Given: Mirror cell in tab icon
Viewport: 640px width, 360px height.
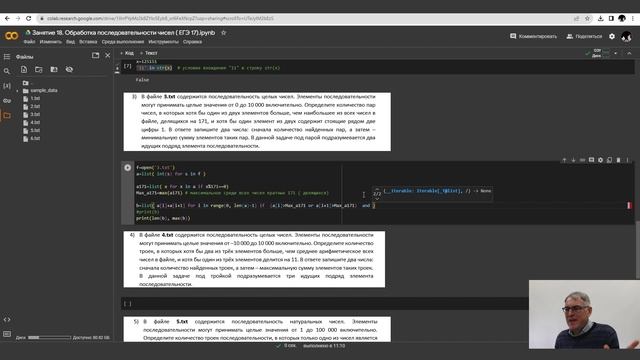Looking at the screenshot, I should [609, 160].
